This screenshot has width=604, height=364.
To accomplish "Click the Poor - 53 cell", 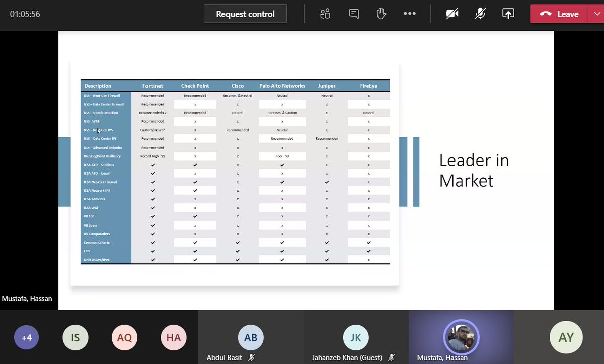I will click(x=282, y=156).
